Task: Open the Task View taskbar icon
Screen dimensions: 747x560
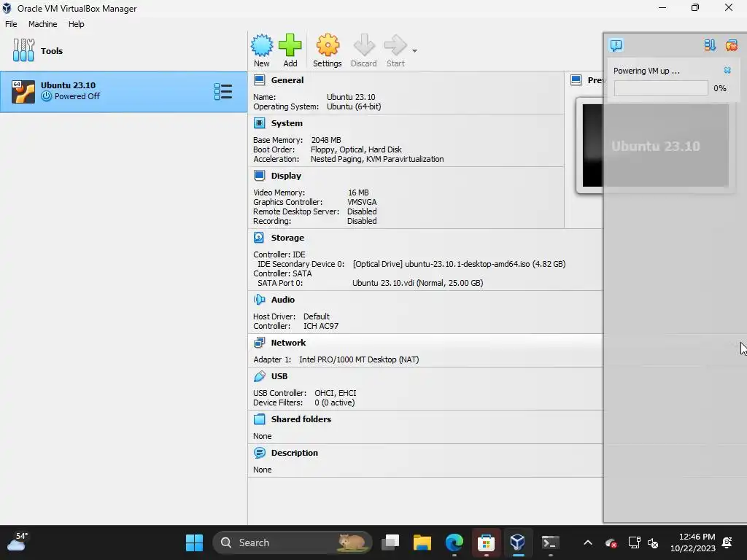Action: pyautogui.click(x=390, y=542)
